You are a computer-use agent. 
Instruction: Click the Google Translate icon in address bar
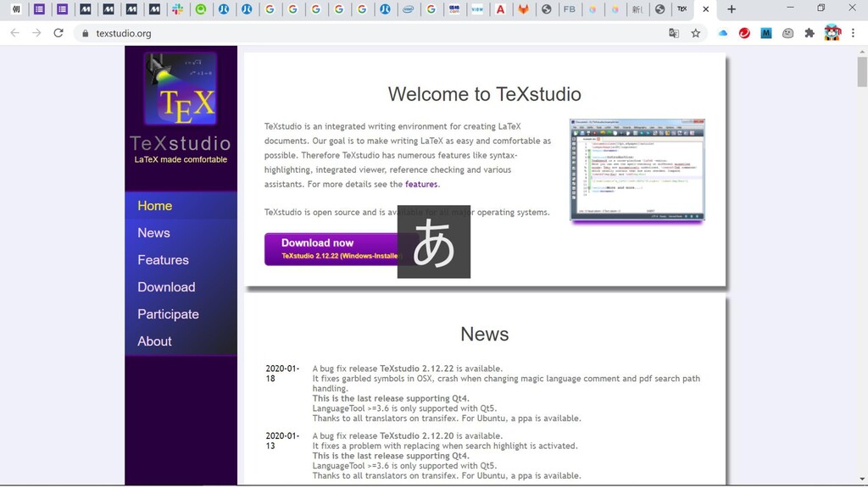[x=674, y=33]
